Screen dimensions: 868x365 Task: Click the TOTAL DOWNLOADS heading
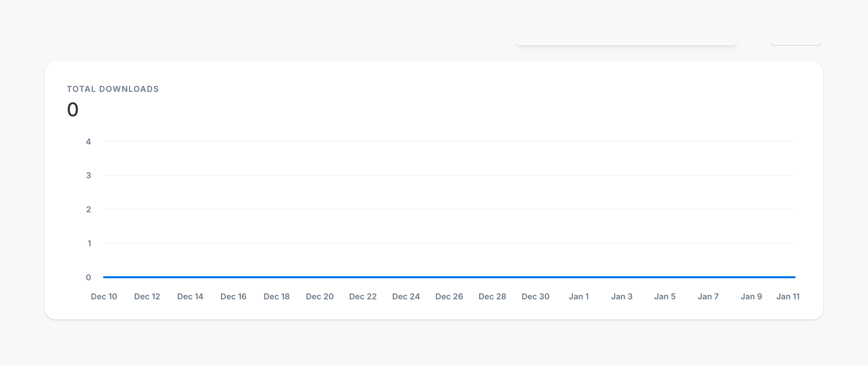(x=113, y=89)
